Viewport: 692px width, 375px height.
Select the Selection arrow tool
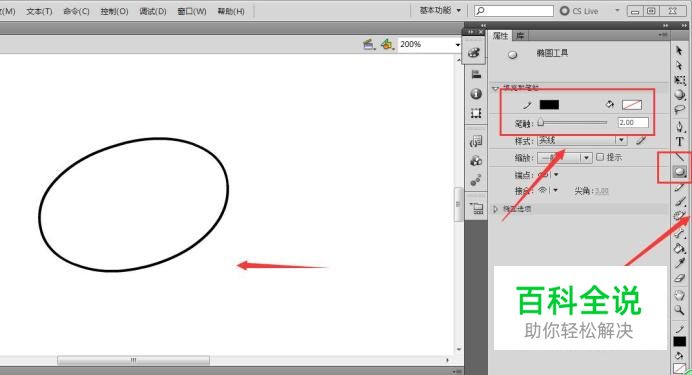pos(679,50)
